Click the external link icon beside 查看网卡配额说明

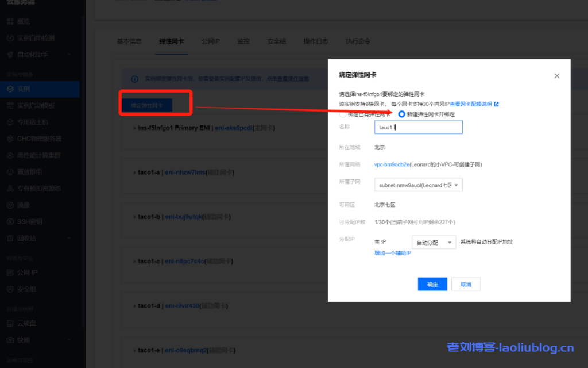coord(496,104)
